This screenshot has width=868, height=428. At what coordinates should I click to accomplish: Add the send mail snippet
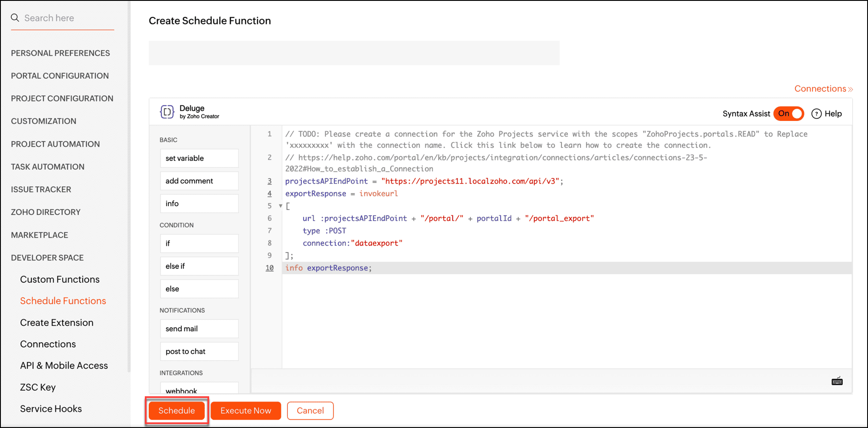pyautogui.click(x=199, y=329)
